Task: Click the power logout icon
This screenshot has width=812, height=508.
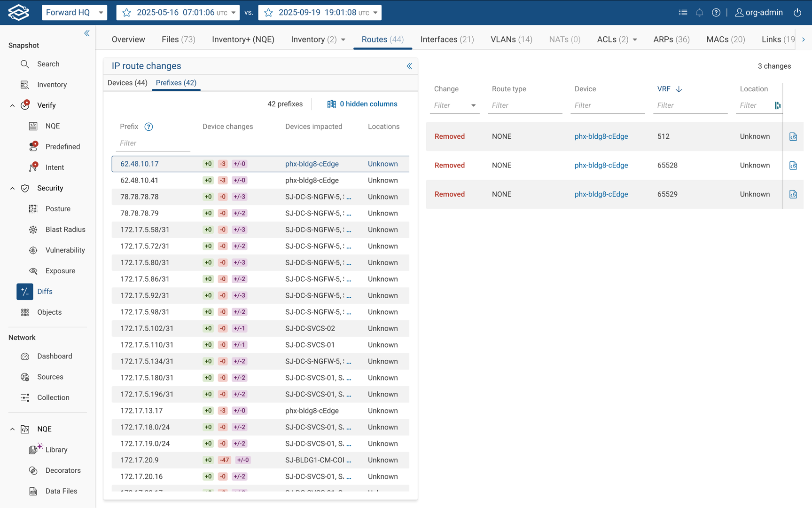Action: tap(797, 13)
